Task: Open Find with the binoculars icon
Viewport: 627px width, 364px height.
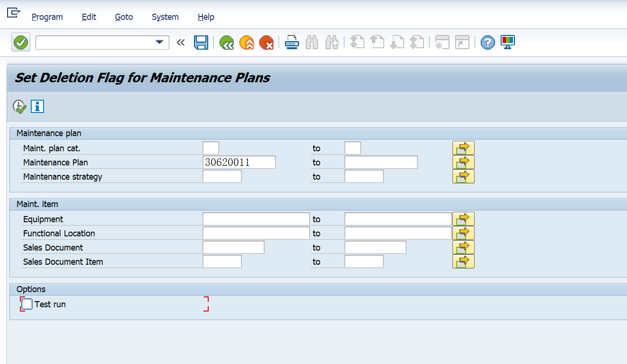Action: [312, 42]
